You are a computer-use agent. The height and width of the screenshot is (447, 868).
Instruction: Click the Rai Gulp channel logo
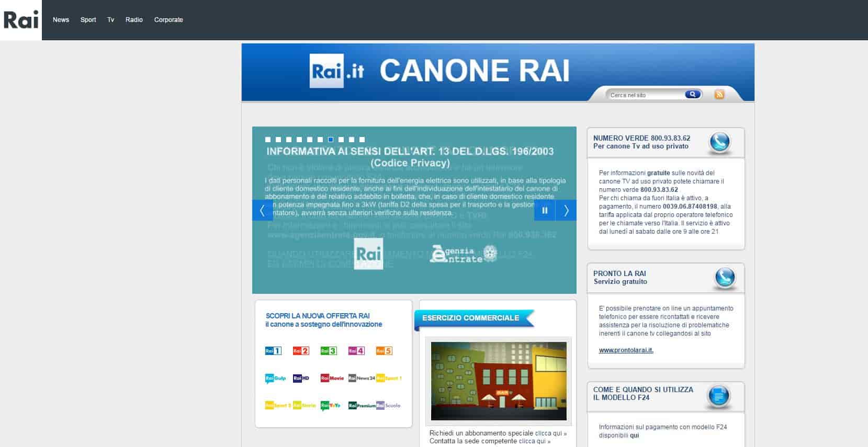[275, 379]
